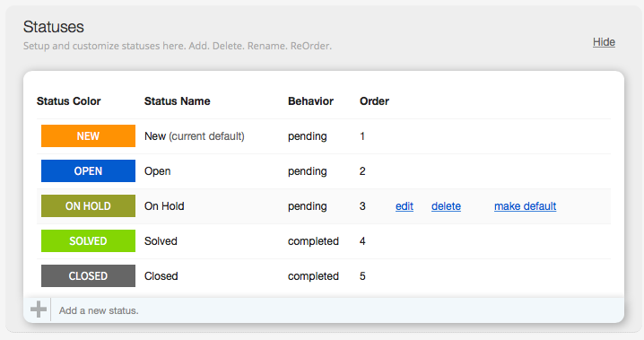
Task: Click the plus icon to add status
Action: [x=39, y=309]
